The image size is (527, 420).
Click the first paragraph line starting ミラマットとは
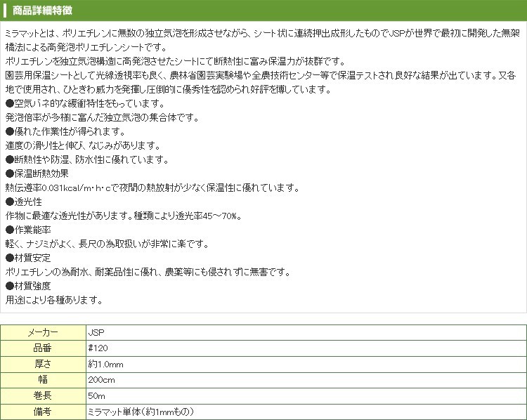coord(263,33)
